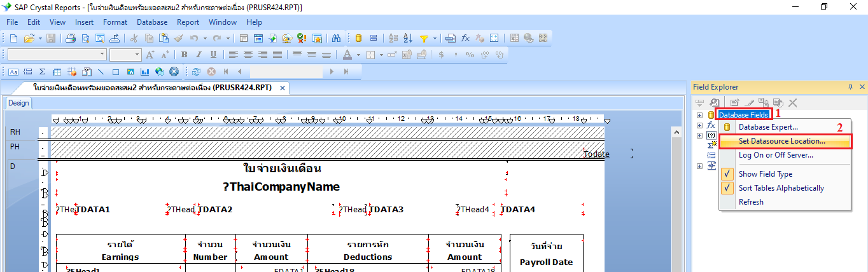Viewport: 868px width, 272px height.
Task: Open the Select Expert filter dropdown arrow
Action: [x=435, y=38]
